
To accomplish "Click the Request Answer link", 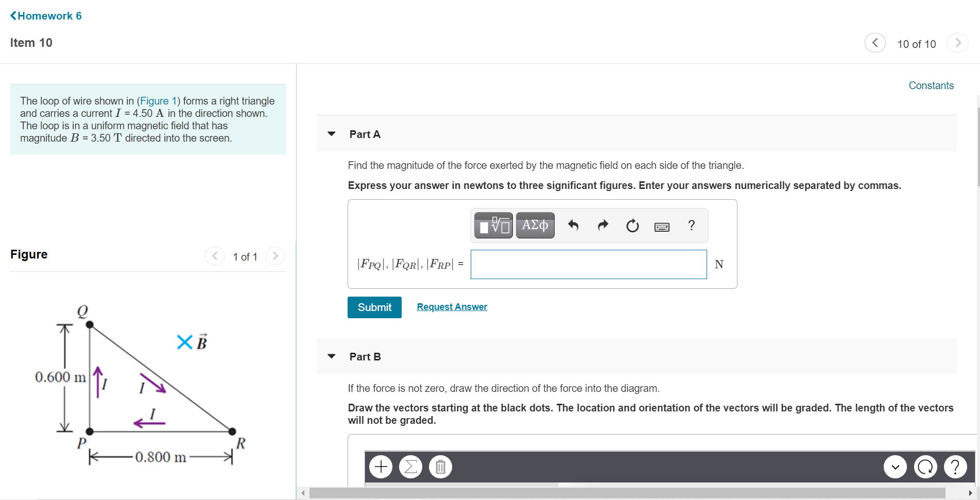I will pyautogui.click(x=452, y=306).
